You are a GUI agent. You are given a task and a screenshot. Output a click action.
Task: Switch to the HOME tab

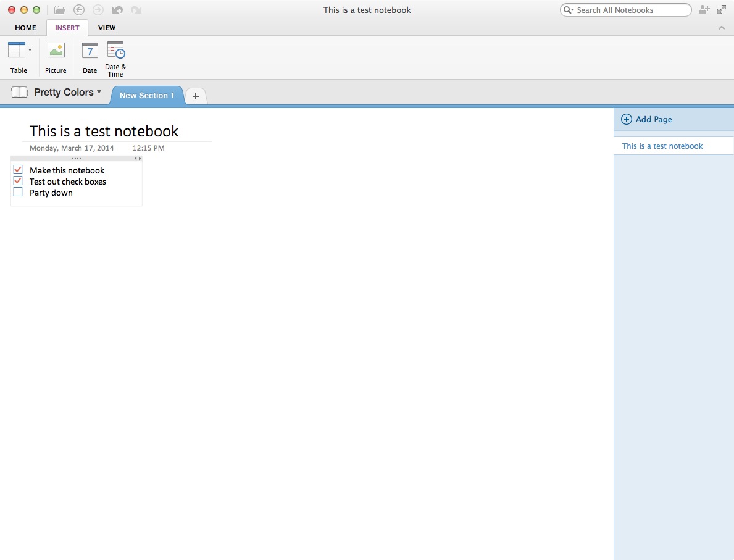click(x=25, y=27)
